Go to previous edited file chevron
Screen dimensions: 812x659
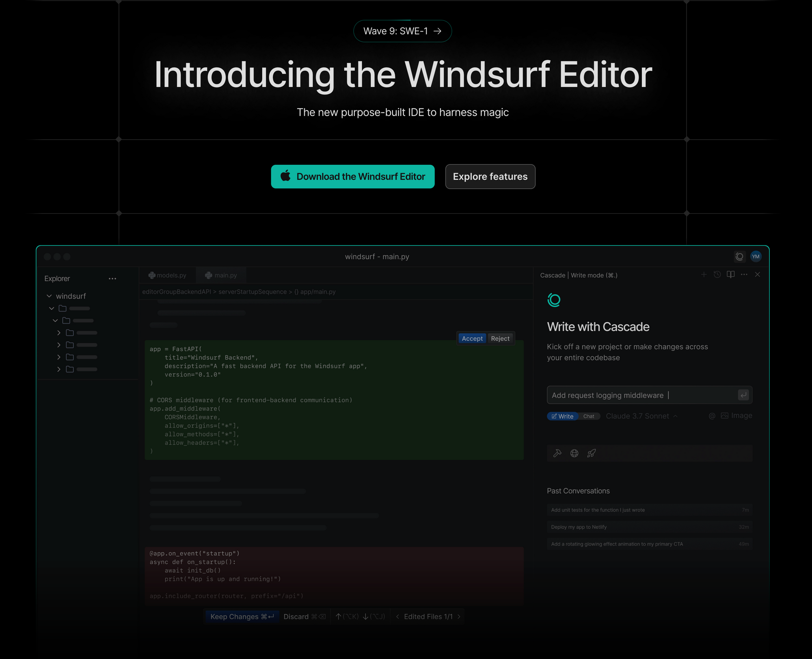397,617
